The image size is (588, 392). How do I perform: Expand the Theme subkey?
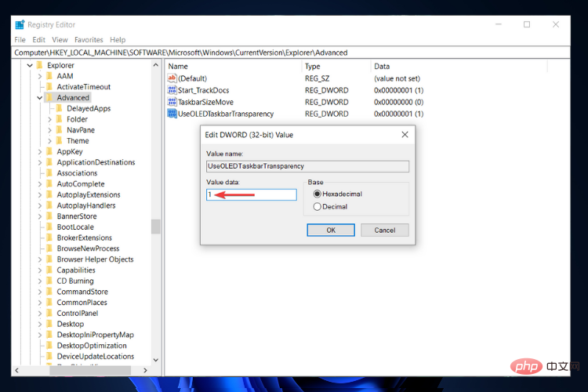(49, 140)
